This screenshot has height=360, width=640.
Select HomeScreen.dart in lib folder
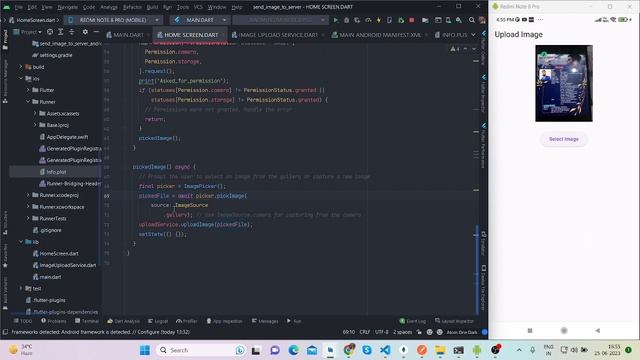coord(58,253)
